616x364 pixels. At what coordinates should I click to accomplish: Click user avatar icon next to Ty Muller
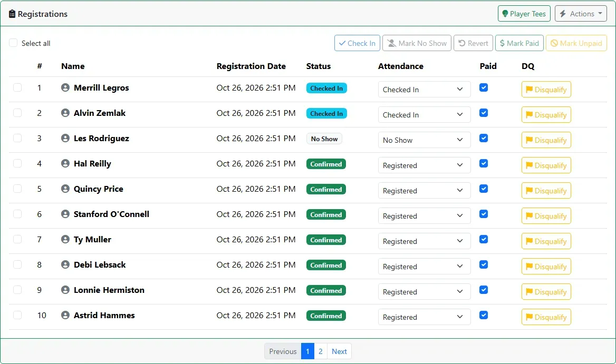65,239
